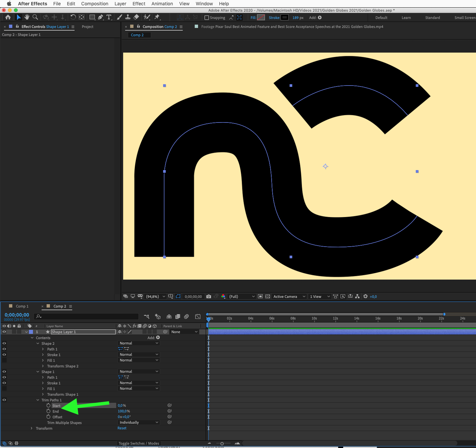476x448 pixels.
Task: Open the Animation menu
Action: tap(162, 4)
